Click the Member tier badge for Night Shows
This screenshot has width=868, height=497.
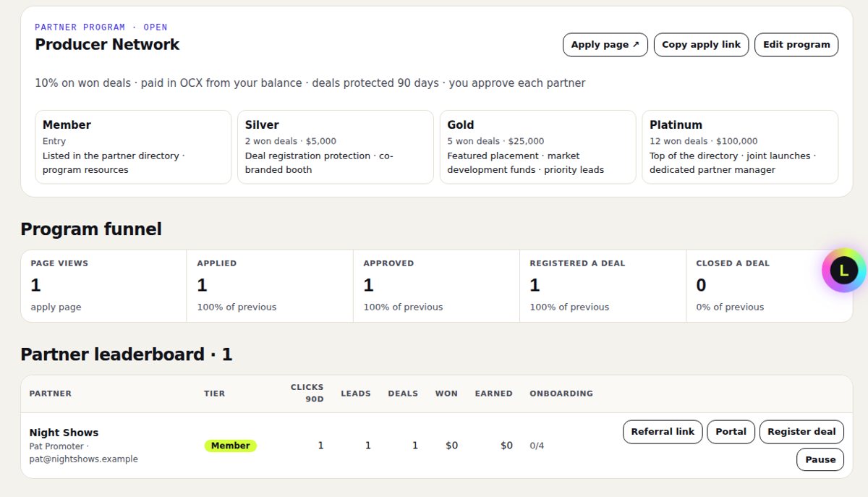click(x=230, y=446)
